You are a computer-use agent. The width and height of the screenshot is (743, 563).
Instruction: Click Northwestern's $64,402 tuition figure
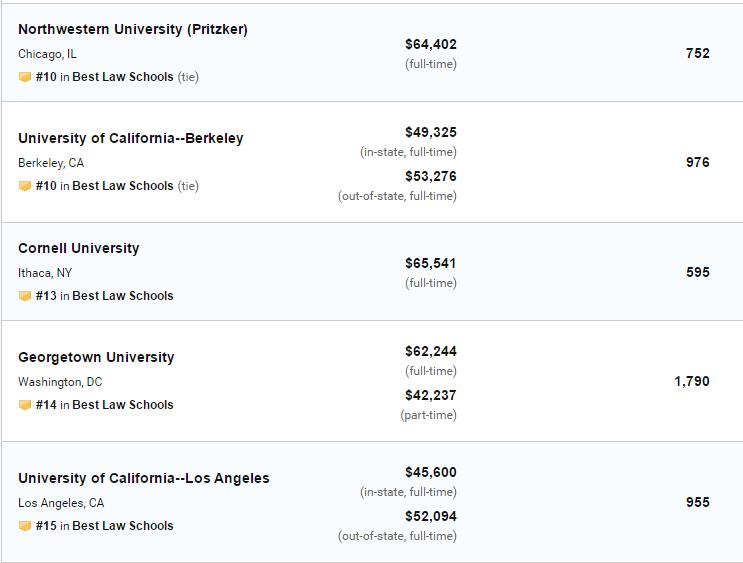coord(430,44)
